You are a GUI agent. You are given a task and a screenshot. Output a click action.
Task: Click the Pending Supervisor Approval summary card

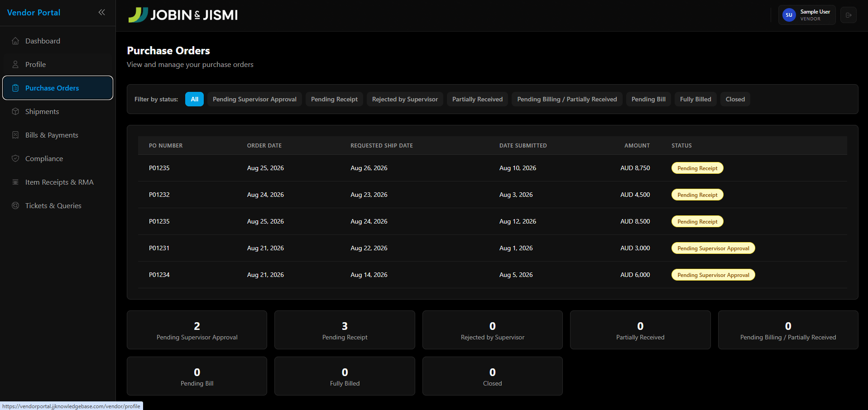click(197, 330)
